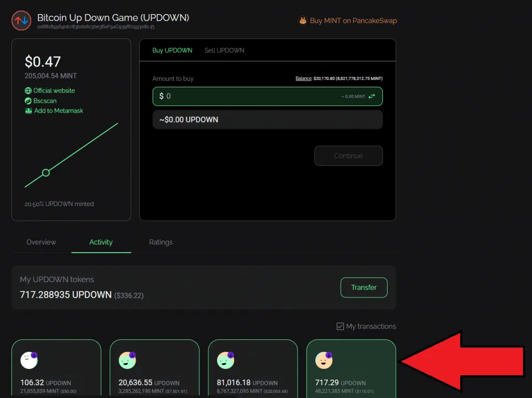Click the avatar on the 81,016.18 UPDOWN card
This screenshot has height=398, width=532.
(x=225, y=360)
